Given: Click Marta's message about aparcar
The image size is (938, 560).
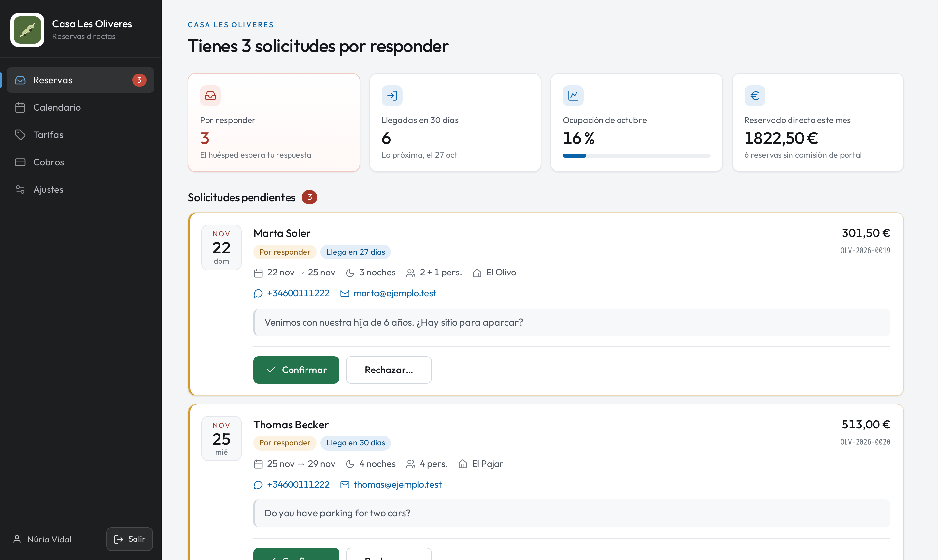Looking at the screenshot, I should 572,322.
